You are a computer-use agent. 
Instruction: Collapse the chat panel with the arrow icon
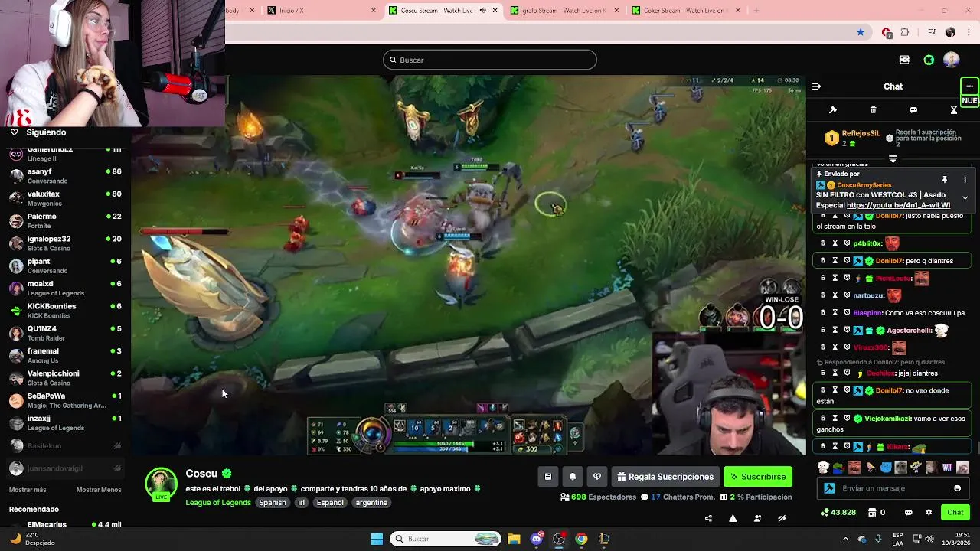tap(816, 86)
